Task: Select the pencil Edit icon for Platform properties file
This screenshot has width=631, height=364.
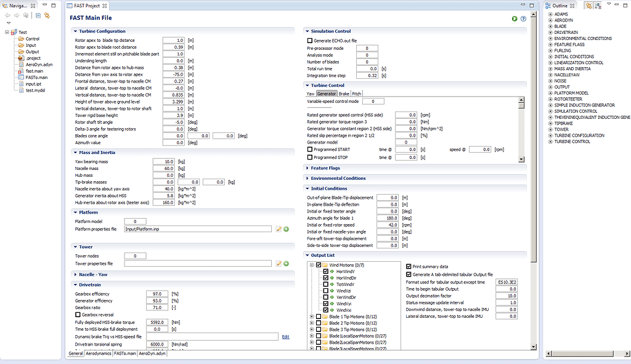Action: (x=279, y=230)
